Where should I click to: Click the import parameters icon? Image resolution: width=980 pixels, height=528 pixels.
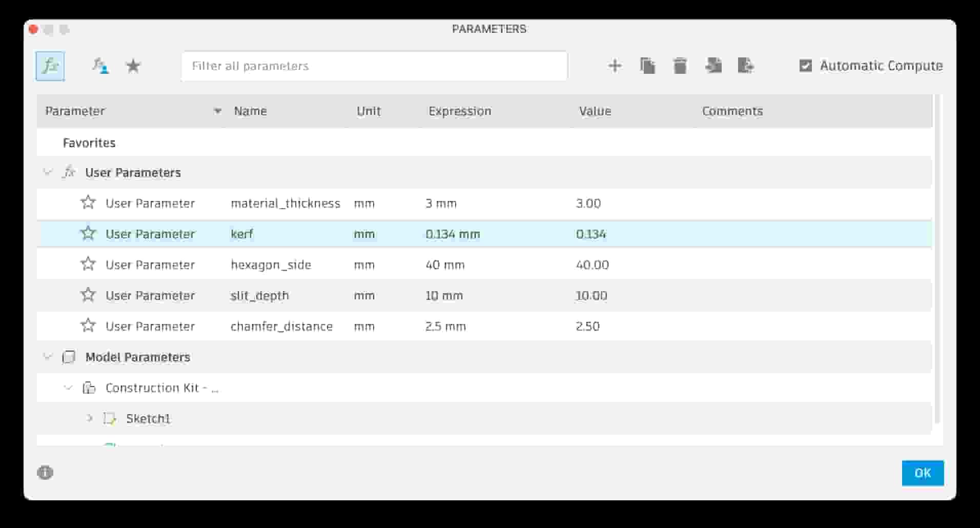(x=713, y=66)
